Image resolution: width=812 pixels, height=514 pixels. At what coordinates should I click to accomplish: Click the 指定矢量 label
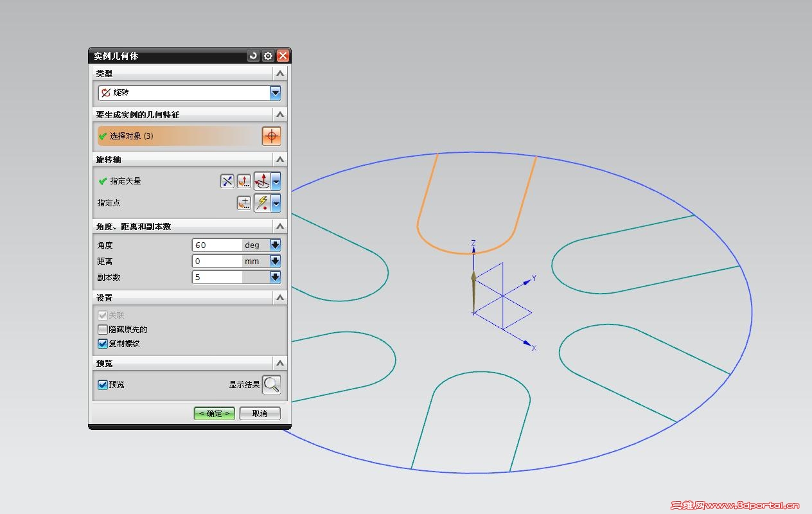[x=125, y=181]
